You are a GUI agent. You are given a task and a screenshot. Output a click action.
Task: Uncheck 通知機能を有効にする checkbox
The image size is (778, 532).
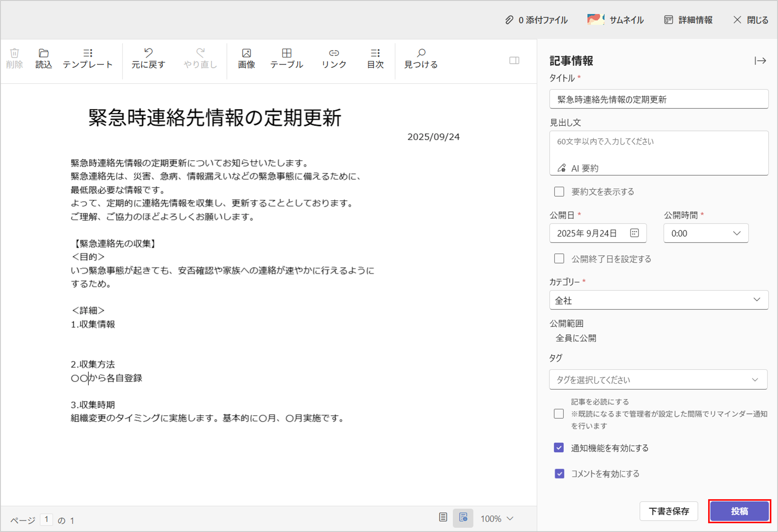click(559, 448)
